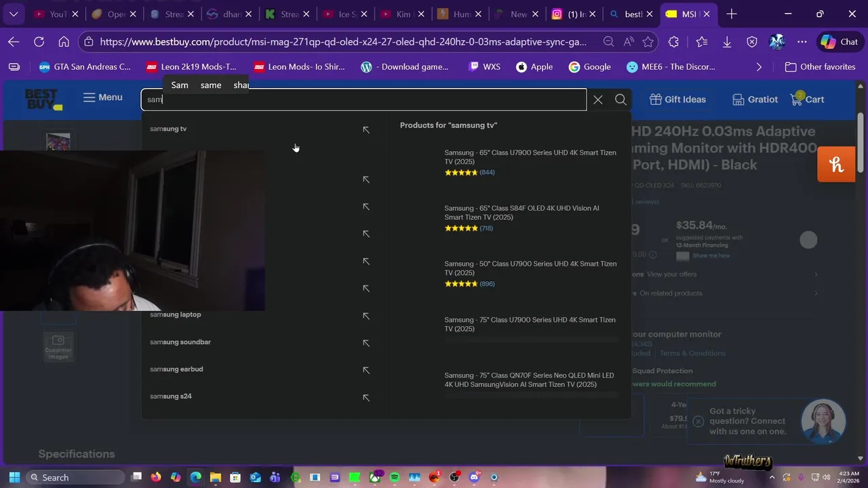Open the live chat agent avatar
868x488 pixels.
pos(823,422)
